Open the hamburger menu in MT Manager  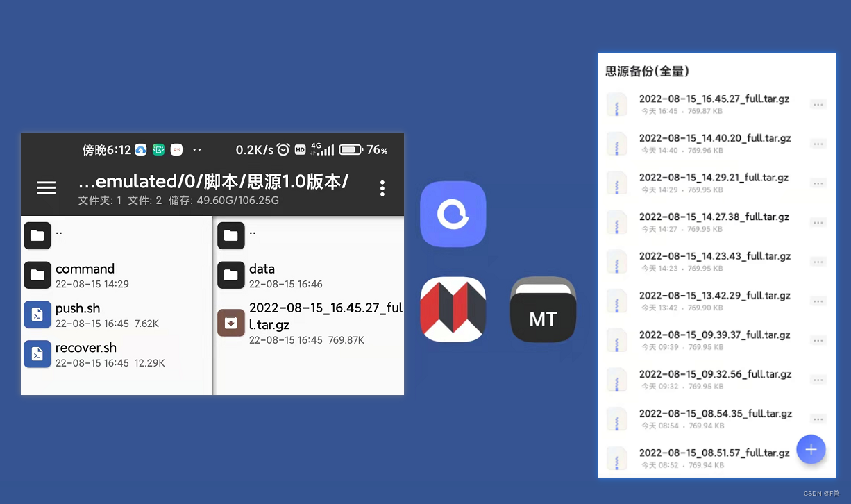point(47,188)
